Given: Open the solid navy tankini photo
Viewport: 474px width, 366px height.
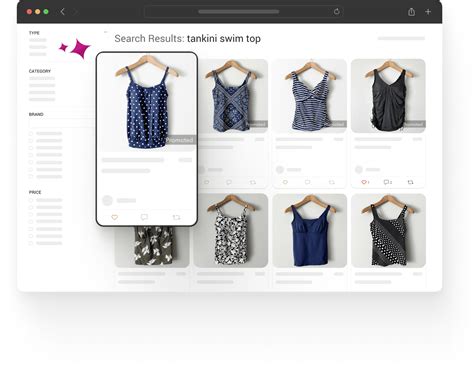Looking at the screenshot, I should click(310, 230).
